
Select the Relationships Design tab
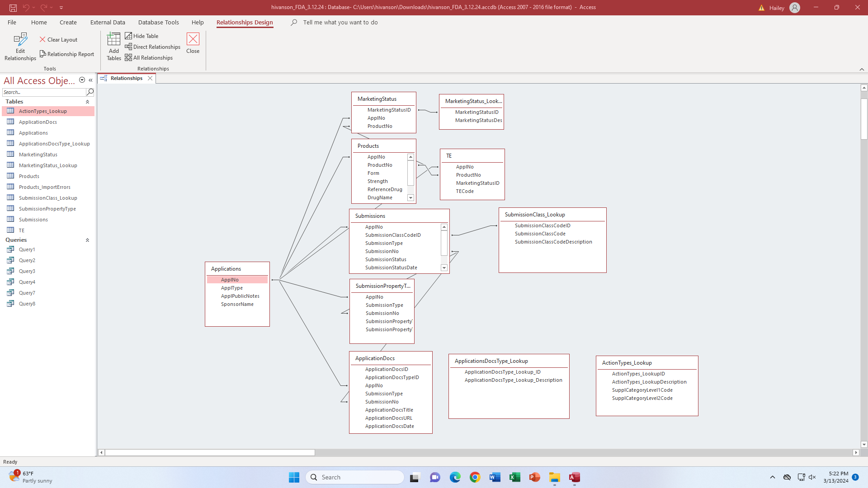click(245, 22)
